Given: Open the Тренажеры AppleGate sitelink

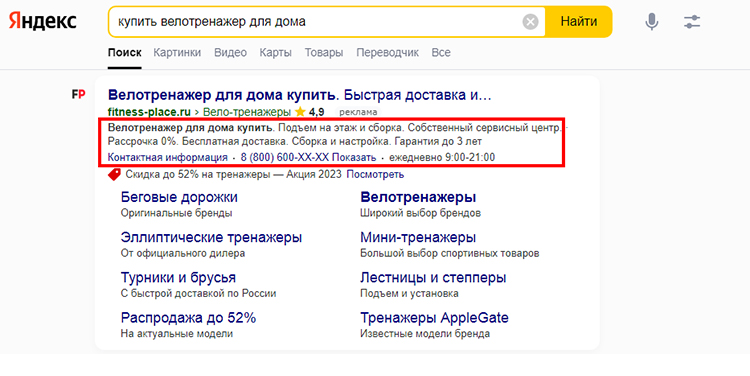Looking at the screenshot, I should pyautogui.click(x=434, y=318).
